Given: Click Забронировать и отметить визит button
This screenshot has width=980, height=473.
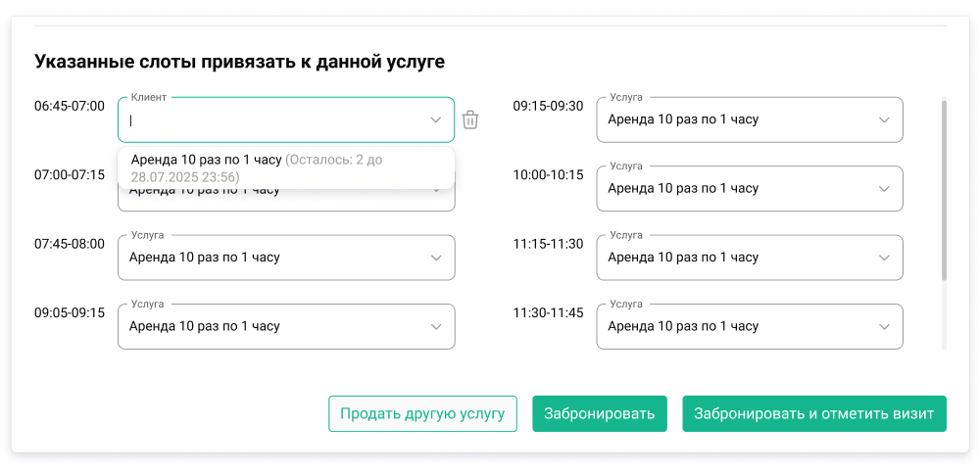Looking at the screenshot, I should [814, 413].
